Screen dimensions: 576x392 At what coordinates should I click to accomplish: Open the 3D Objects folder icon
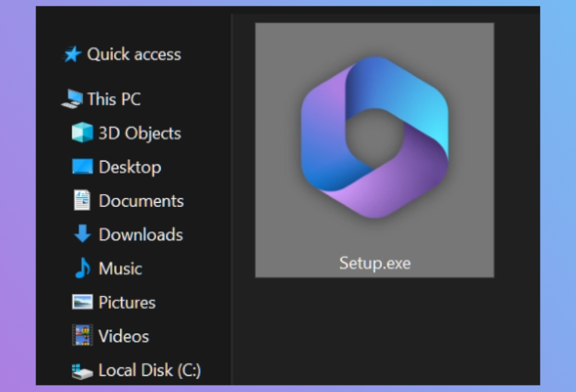click(83, 133)
